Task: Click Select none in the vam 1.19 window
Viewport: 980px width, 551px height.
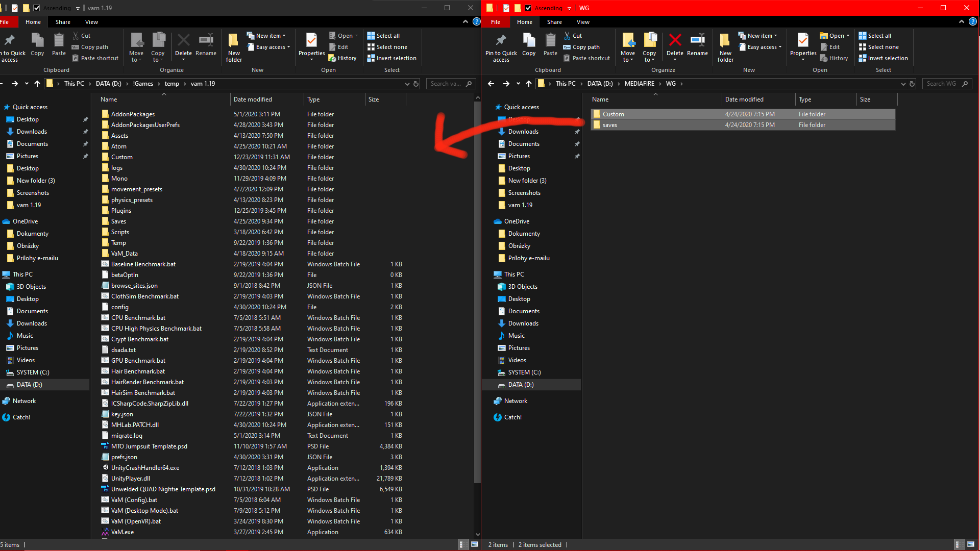Action: [x=387, y=47]
